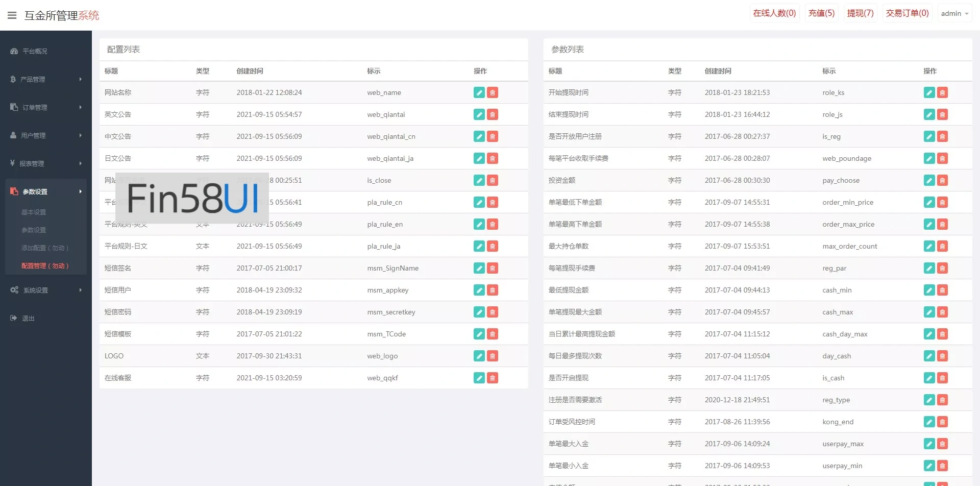The height and width of the screenshot is (486, 980).
Task: Open the 充值(5) recharge list
Action: (x=821, y=13)
